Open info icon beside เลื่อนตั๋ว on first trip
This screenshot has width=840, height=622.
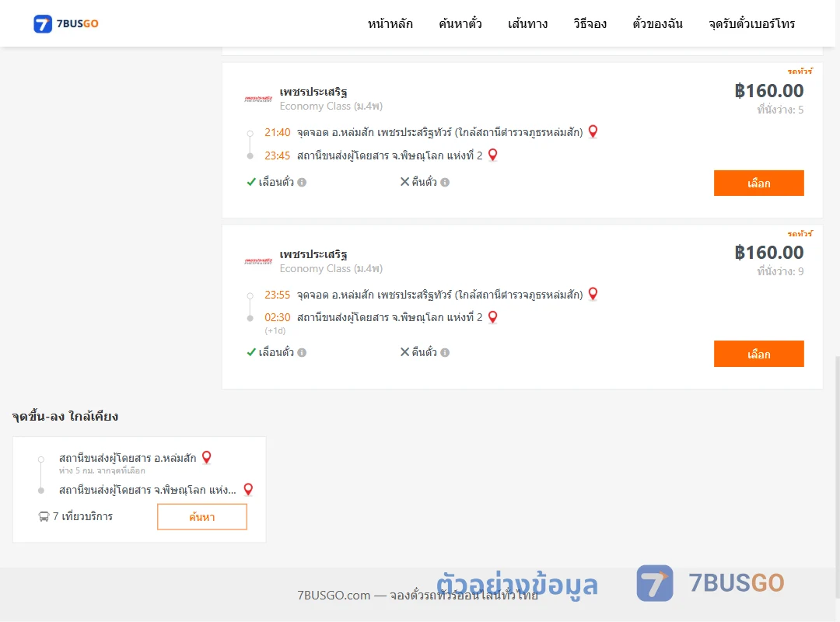(x=302, y=182)
